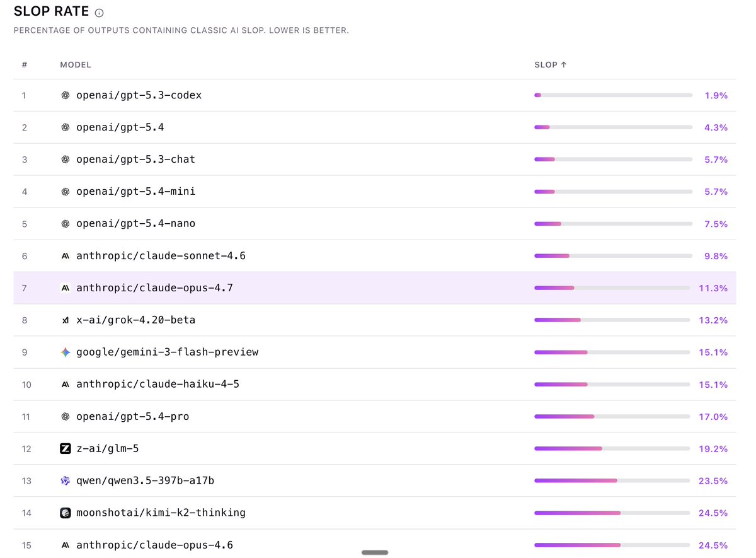Click the # column header
This screenshot has height=558, width=756.
point(25,64)
